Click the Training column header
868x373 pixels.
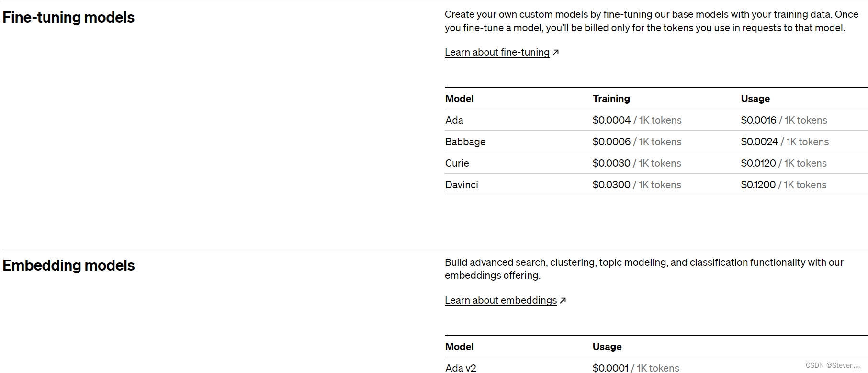611,99
